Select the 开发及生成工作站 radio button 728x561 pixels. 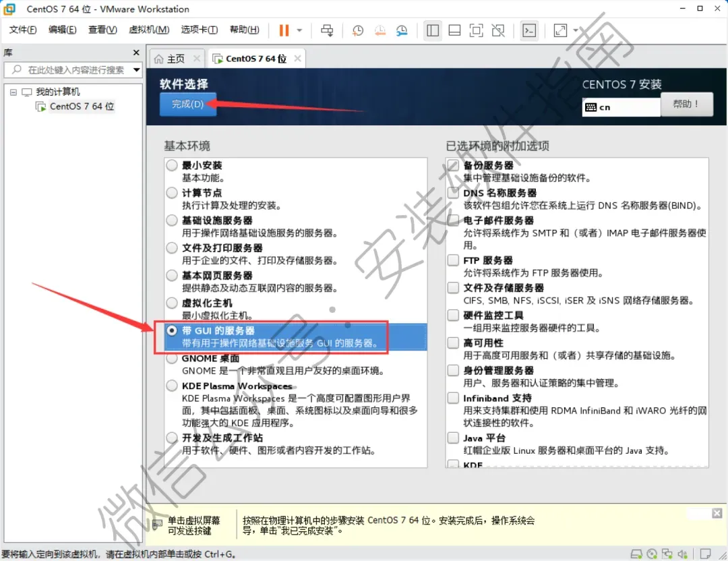[x=172, y=438]
